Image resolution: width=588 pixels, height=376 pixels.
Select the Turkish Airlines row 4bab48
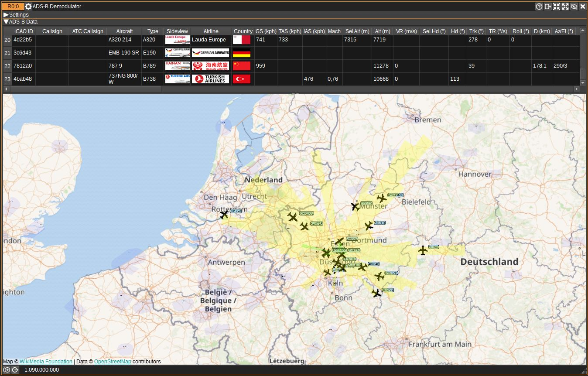point(22,79)
